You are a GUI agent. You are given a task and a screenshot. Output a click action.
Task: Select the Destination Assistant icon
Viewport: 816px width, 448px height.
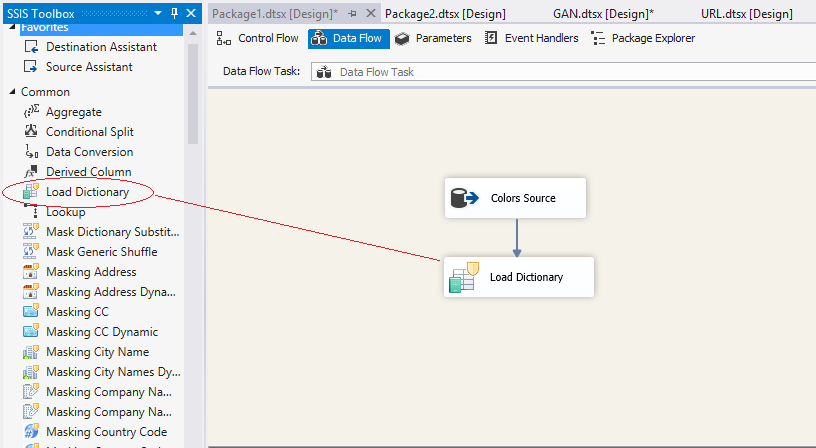[31, 47]
